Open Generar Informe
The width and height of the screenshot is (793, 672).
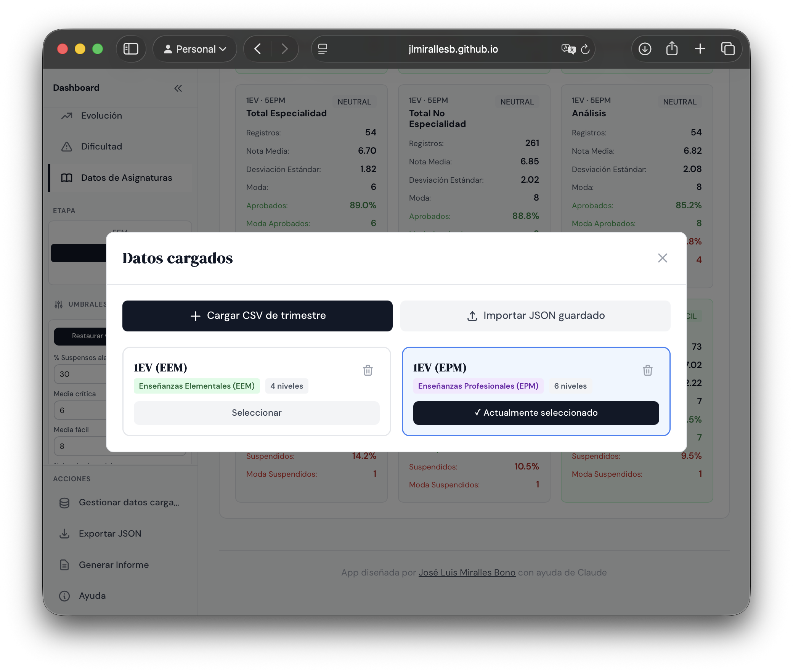(114, 564)
